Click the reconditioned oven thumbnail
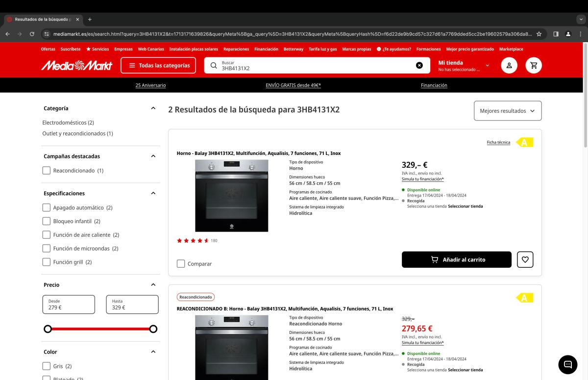The width and height of the screenshot is (588, 380). click(x=232, y=347)
